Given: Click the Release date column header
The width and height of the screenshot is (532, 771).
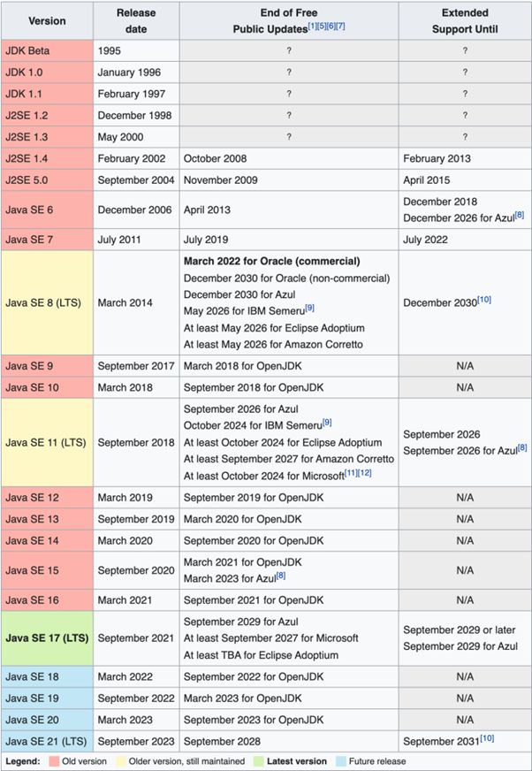Looking at the screenshot, I should point(136,20).
